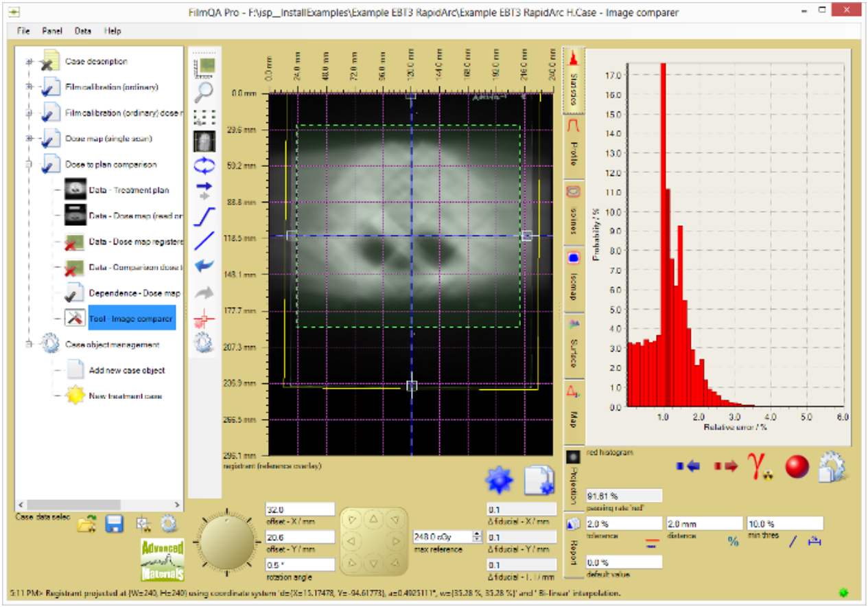
Task: Select Add new case object item
Action: pos(127,371)
